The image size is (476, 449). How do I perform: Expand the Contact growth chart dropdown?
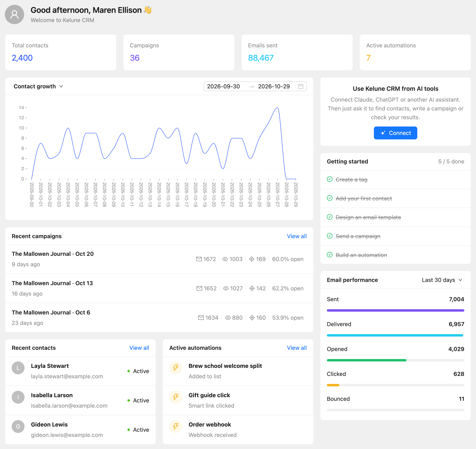pyautogui.click(x=38, y=86)
